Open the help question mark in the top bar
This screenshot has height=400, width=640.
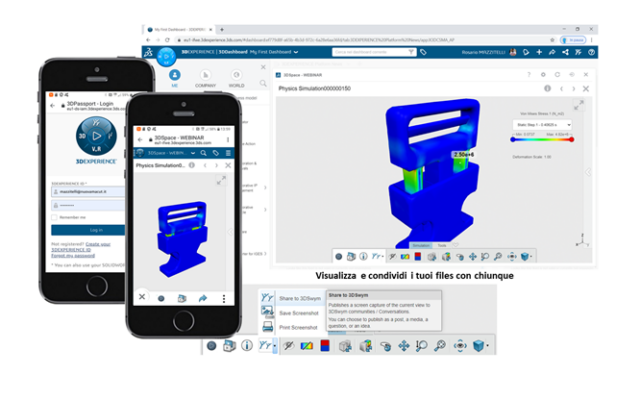click(591, 52)
